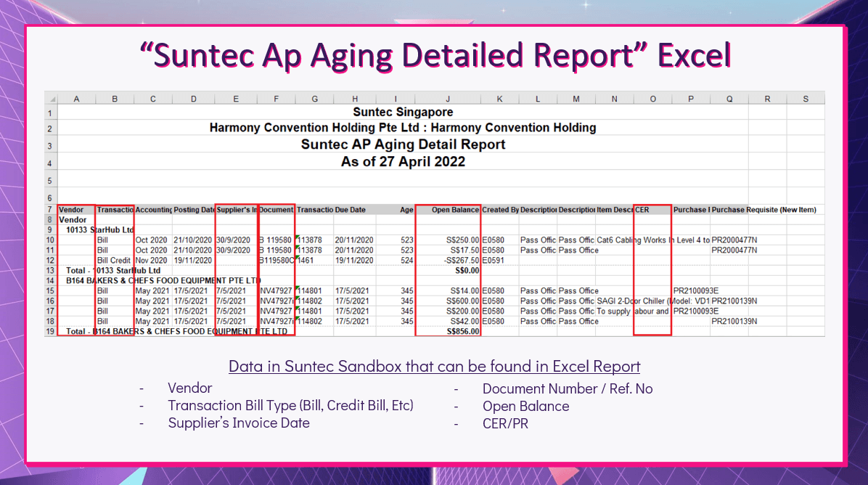Click open balance 'S$200.00' cell
This screenshot has height=485, width=868.
(x=463, y=311)
